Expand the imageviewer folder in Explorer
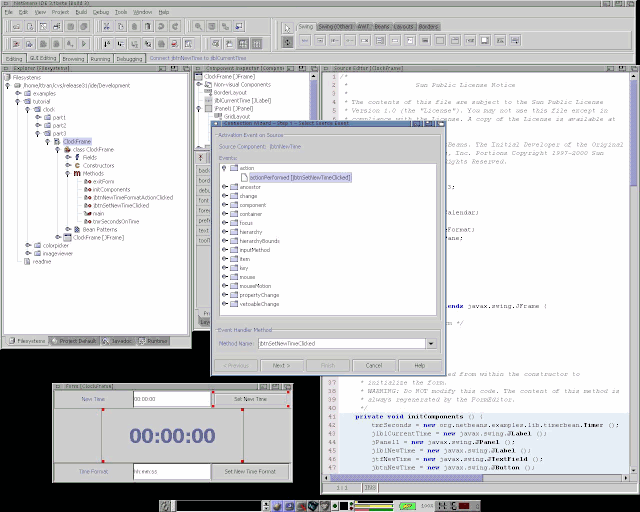This screenshot has width=640, height=512. [29, 253]
